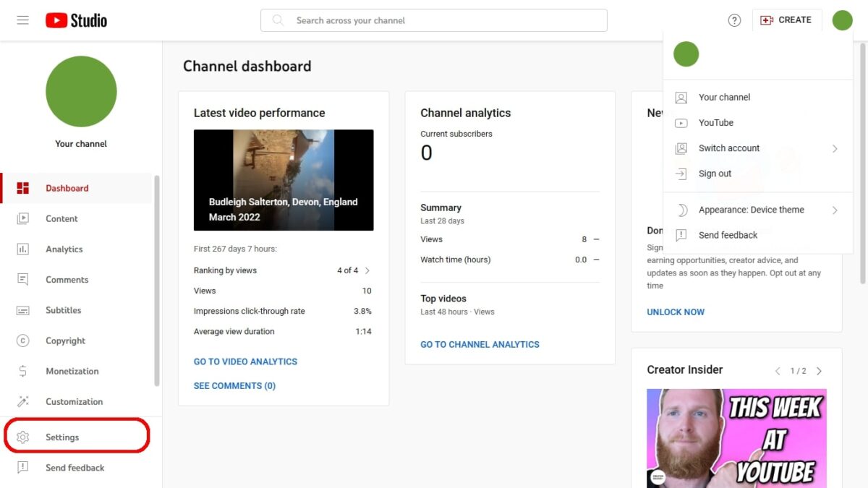This screenshot has width=868, height=488.
Task: Click the Creator Insider card title
Action: tap(685, 369)
